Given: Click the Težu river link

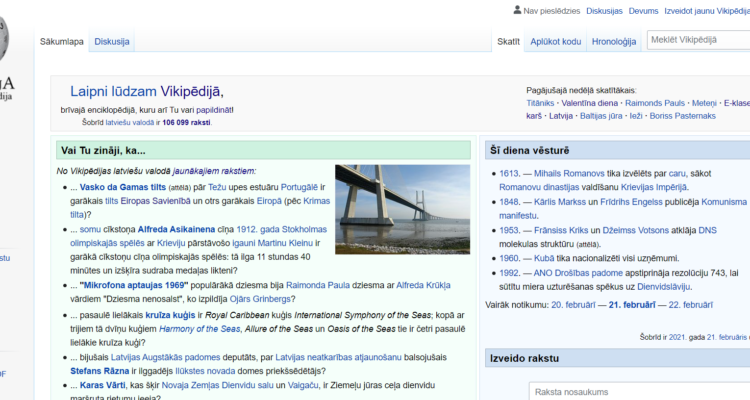Looking at the screenshot, I should click(x=217, y=187).
